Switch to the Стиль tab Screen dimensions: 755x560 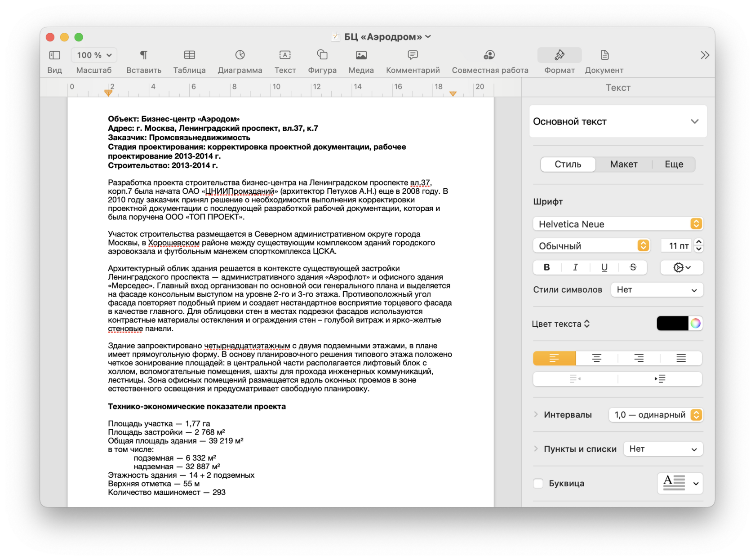click(568, 164)
